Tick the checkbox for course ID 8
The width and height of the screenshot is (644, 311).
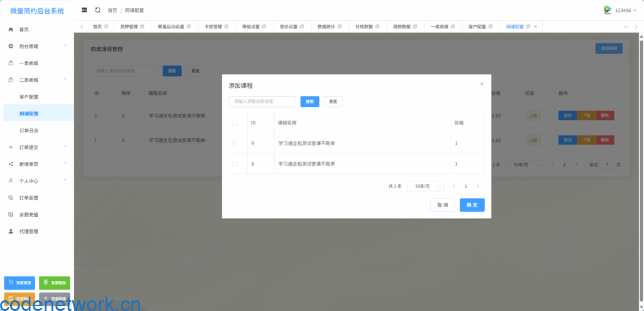[x=235, y=164]
